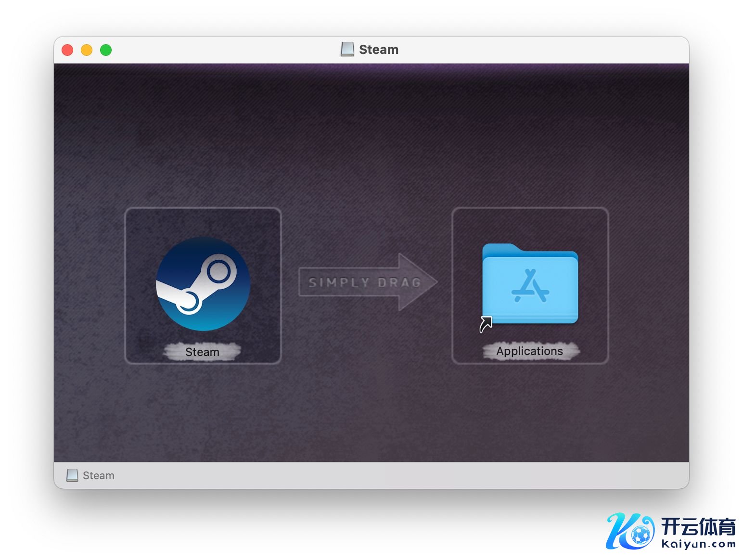Click the "Applications" label under the folder

pos(529,351)
